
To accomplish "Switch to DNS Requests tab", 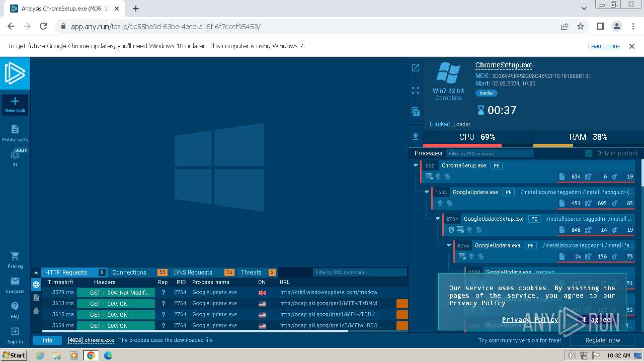I will tap(203, 273).
